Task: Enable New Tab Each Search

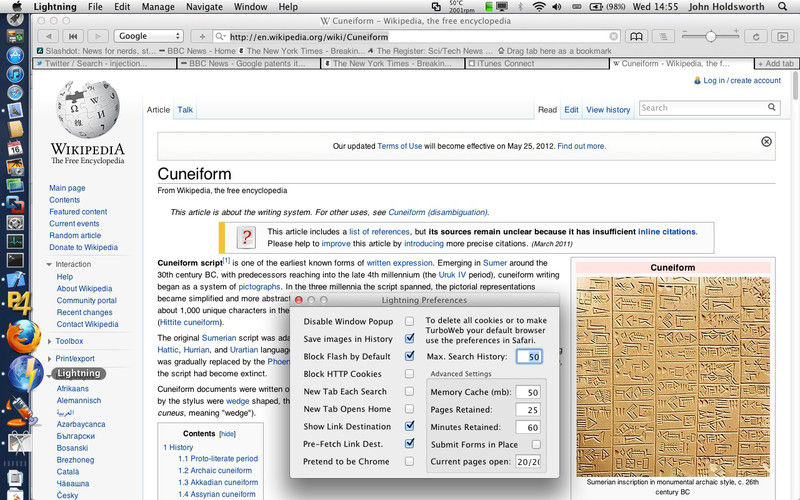Action: [x=409, y=391]
